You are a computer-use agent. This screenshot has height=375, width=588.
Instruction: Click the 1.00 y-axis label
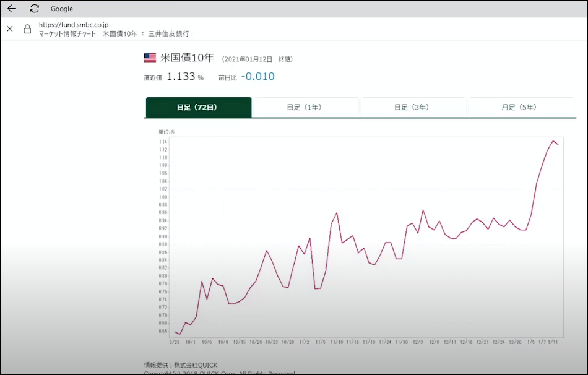(163, 197)
